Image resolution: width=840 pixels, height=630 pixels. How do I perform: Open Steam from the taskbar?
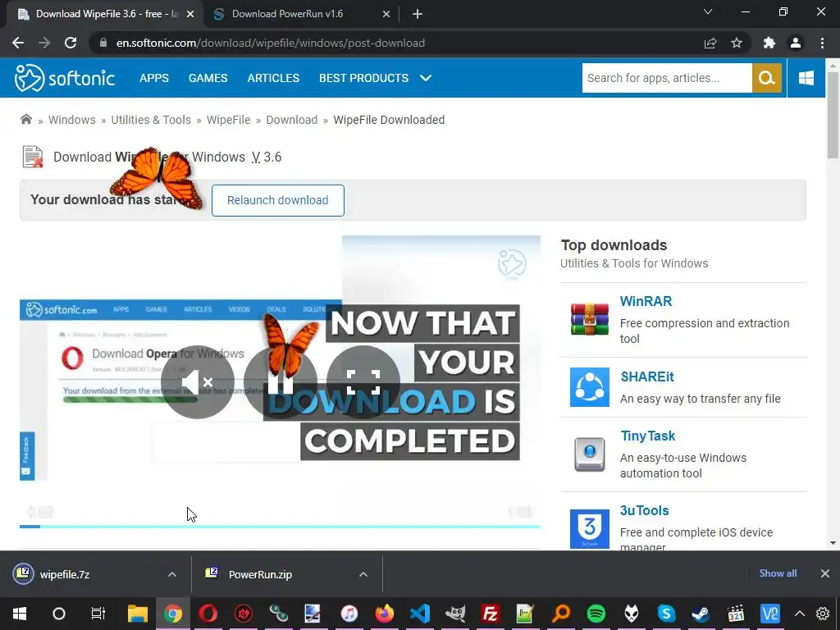point(701,614)
